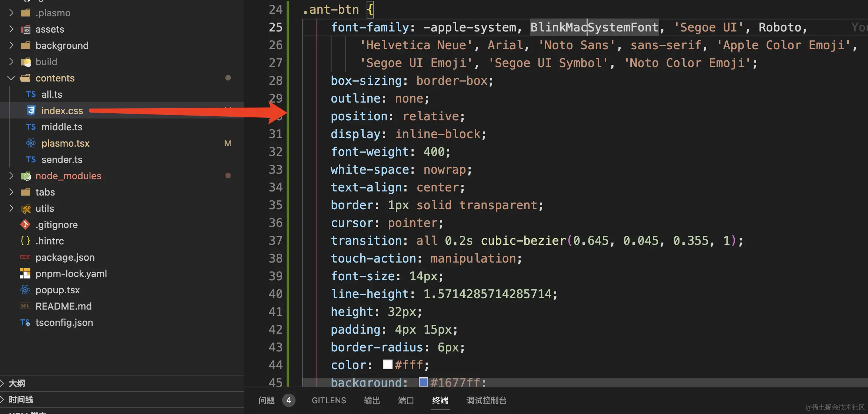Click the tsconfig.json TypeScript icon
The width and height of the screenshot is (868, 414).
click(x=25, y=322)
